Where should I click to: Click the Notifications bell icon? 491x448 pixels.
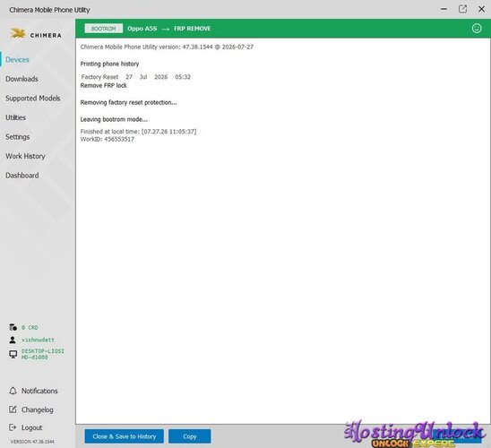pyautogui.click(x=13, y=391)
